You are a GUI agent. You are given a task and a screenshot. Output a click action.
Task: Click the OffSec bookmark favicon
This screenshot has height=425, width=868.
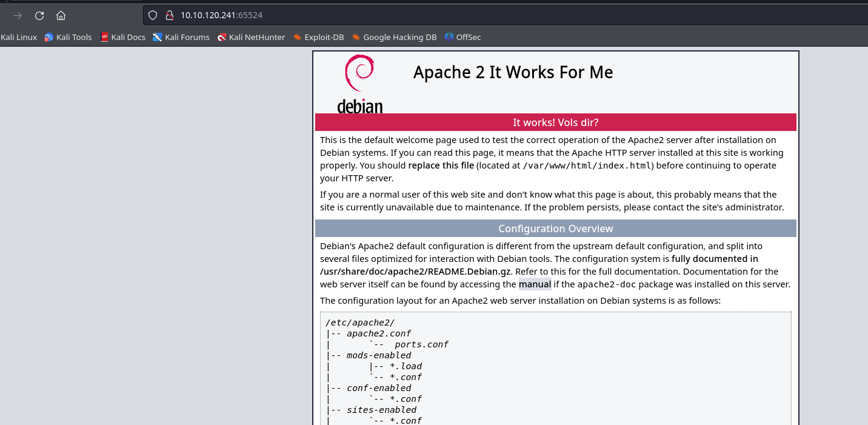[449, 37]
